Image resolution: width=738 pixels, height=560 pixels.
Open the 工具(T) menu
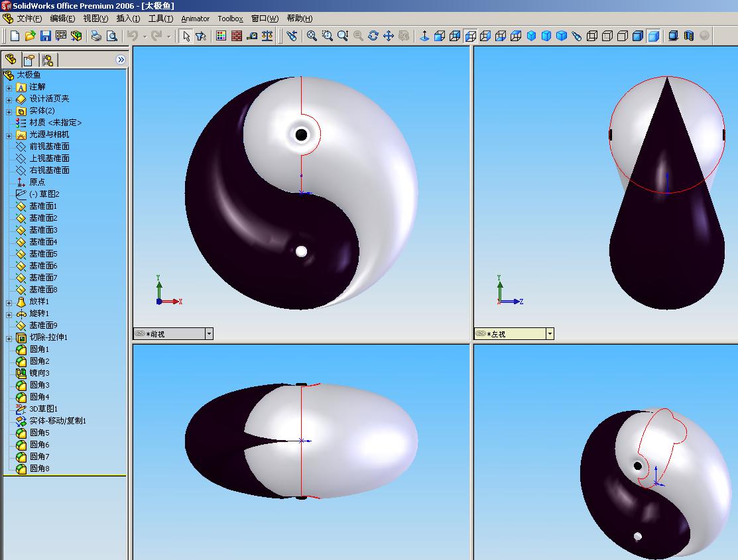160,19
